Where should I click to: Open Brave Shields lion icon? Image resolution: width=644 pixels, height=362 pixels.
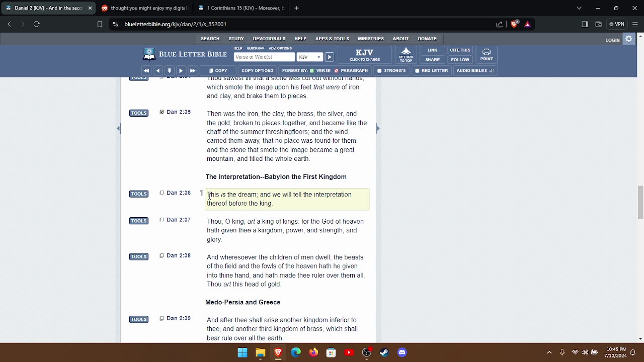click(514, 24)
